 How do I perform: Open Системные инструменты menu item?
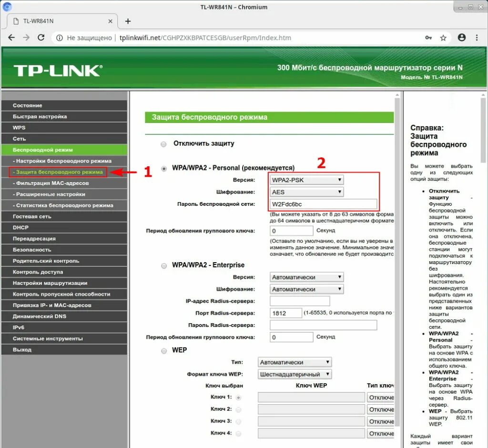(x=64, y=338)
